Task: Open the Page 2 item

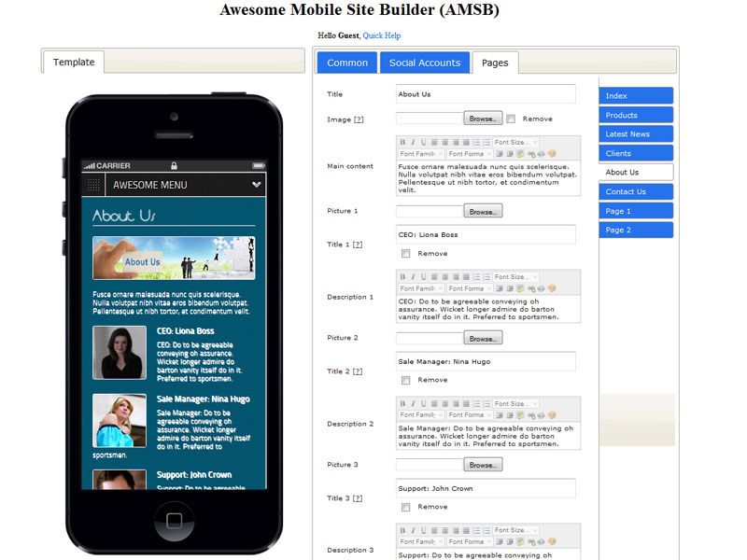Action: (x=636, y=230)
